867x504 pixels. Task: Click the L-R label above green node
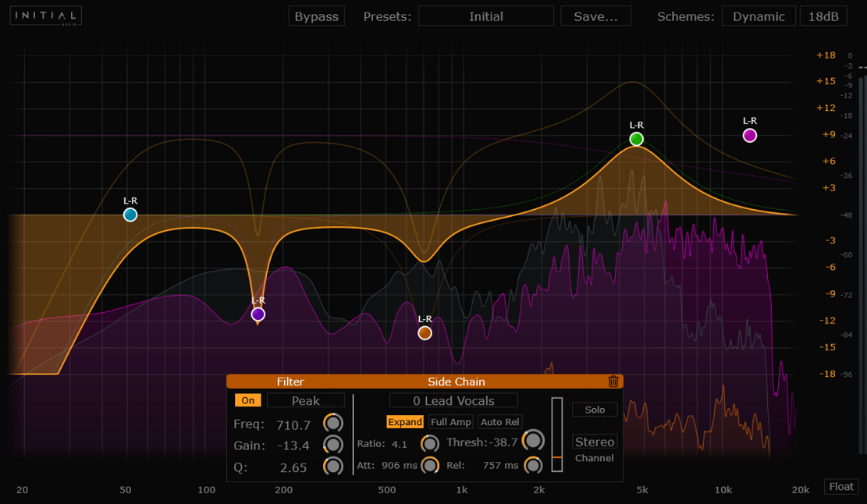coord(637,125)
